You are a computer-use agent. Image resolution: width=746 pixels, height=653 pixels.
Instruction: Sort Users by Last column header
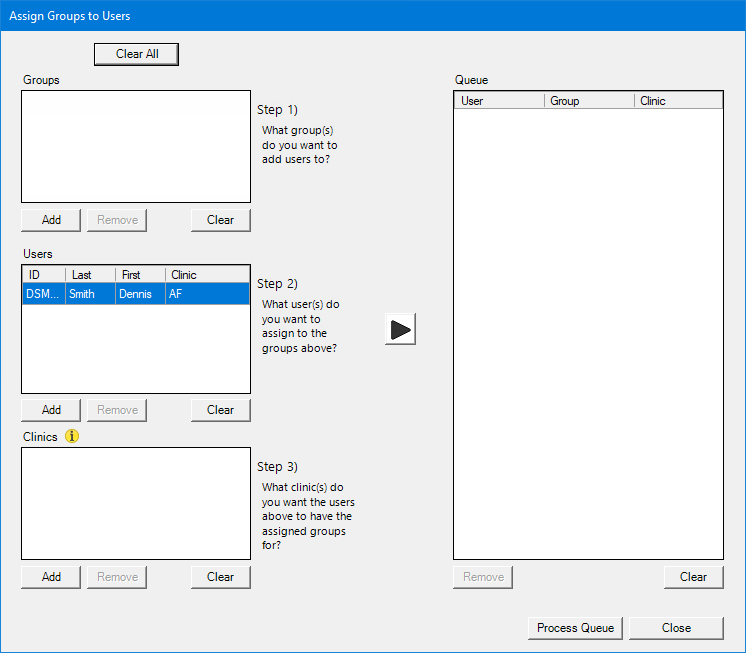point(90,275)
